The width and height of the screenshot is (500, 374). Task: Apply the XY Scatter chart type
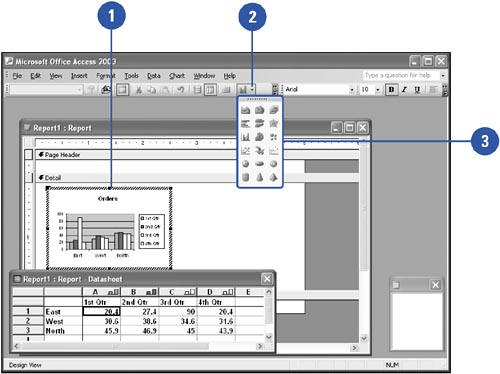pyautogui.click(x=273, y=151)
